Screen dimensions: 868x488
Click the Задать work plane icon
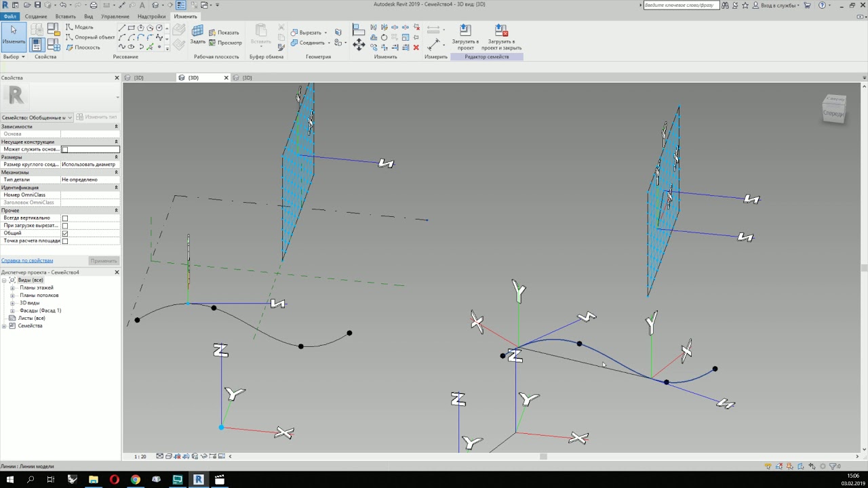click(197, 35)
